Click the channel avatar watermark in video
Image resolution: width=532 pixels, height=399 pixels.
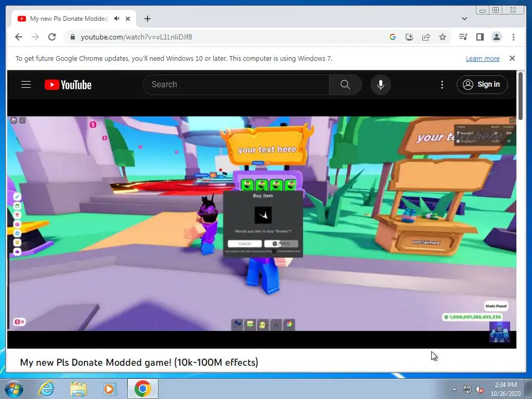coord(499,332)
